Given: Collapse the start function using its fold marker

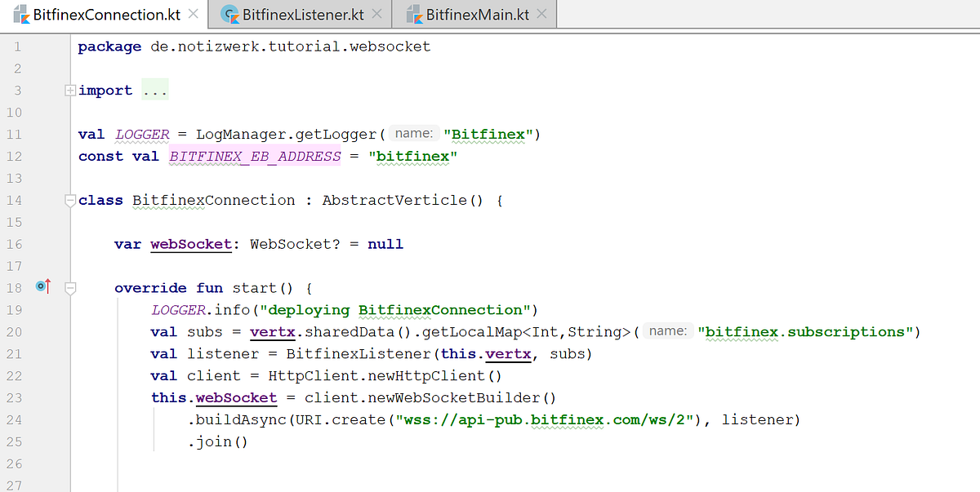Looking at the screenshot, I should [x=70, y=287].
